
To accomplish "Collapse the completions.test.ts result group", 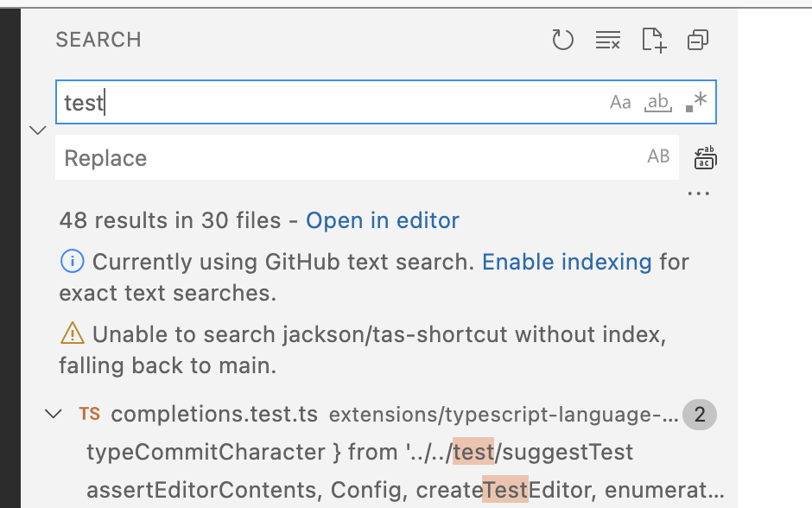I will coord(54,414).
